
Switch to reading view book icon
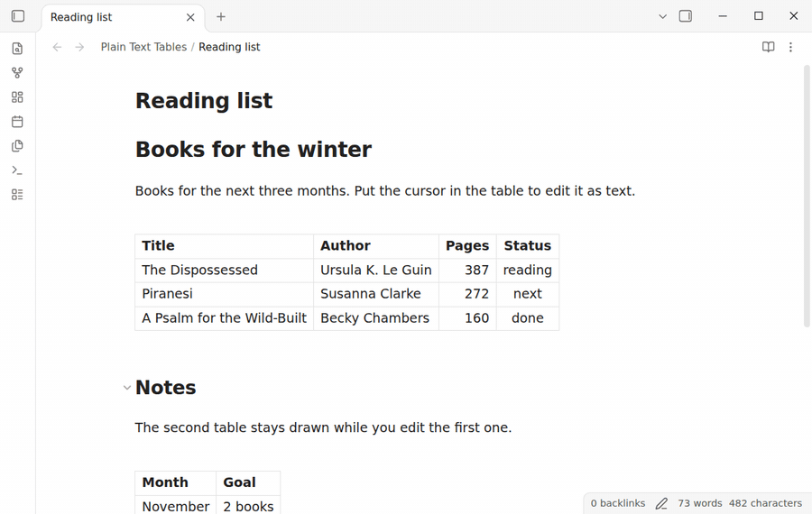(768, 47)
